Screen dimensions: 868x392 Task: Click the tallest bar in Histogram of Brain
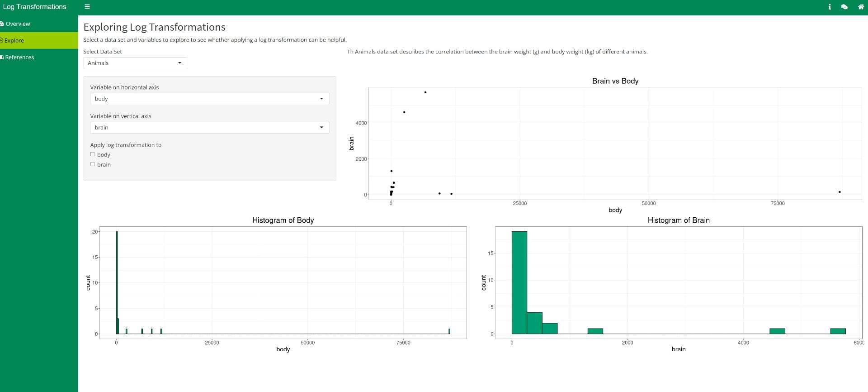tap(519, 283)
